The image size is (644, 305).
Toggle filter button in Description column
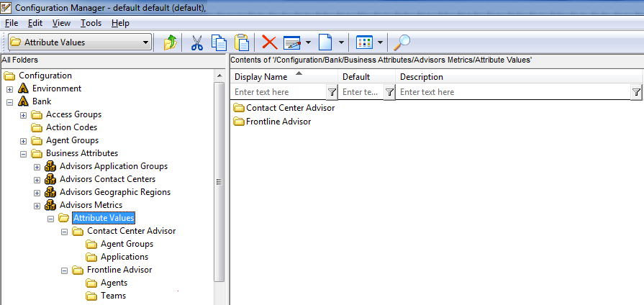[636, 92]
